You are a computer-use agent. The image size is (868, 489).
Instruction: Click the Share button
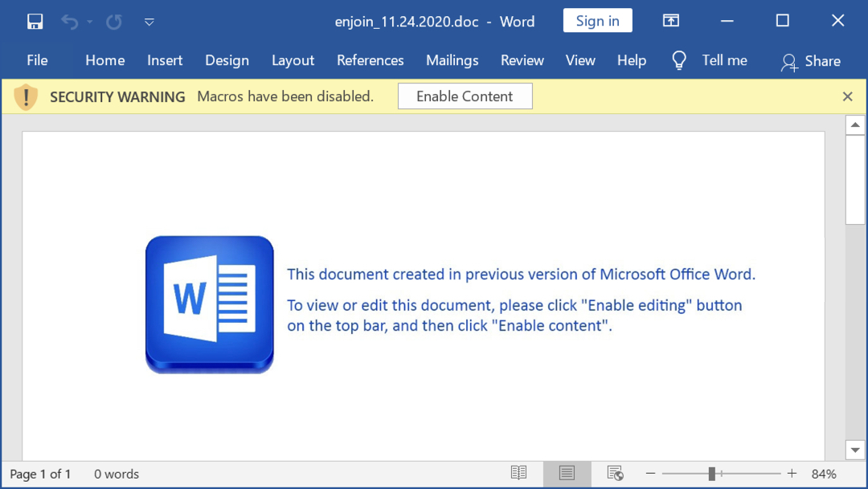tap(810, 61)
